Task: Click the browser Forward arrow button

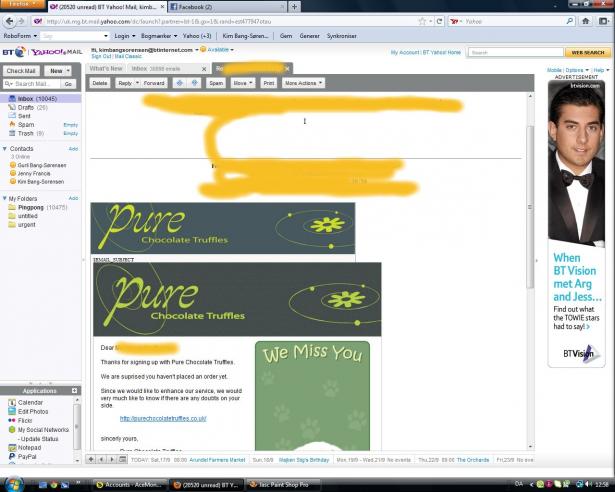Action: pyautogui.click(x=22, y=21)
